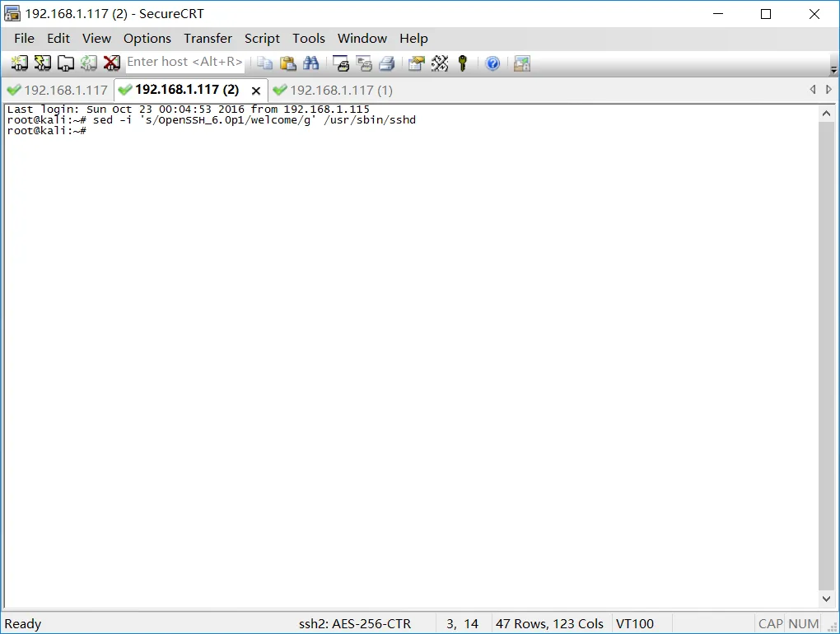Click the Keymap Editor tools icon
This screenshot has width=840, height=634.
click(x=439, y=63)
